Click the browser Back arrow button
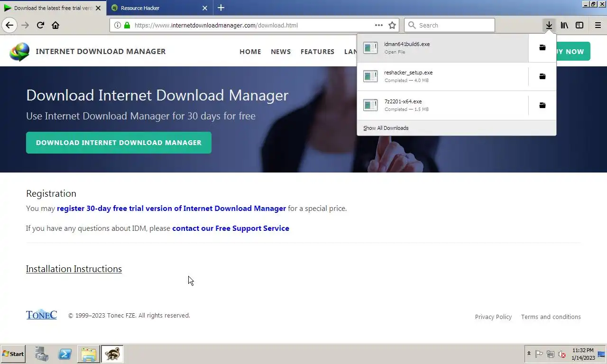This screenshot has height=364, width=607. [x=9, y=25]
